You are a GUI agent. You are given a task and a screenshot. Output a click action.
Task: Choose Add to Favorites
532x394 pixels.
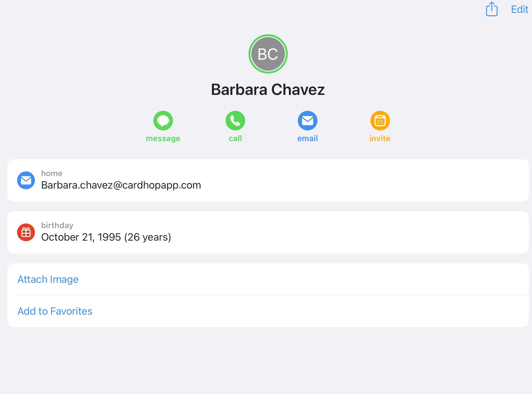click(x=55, y=311)
